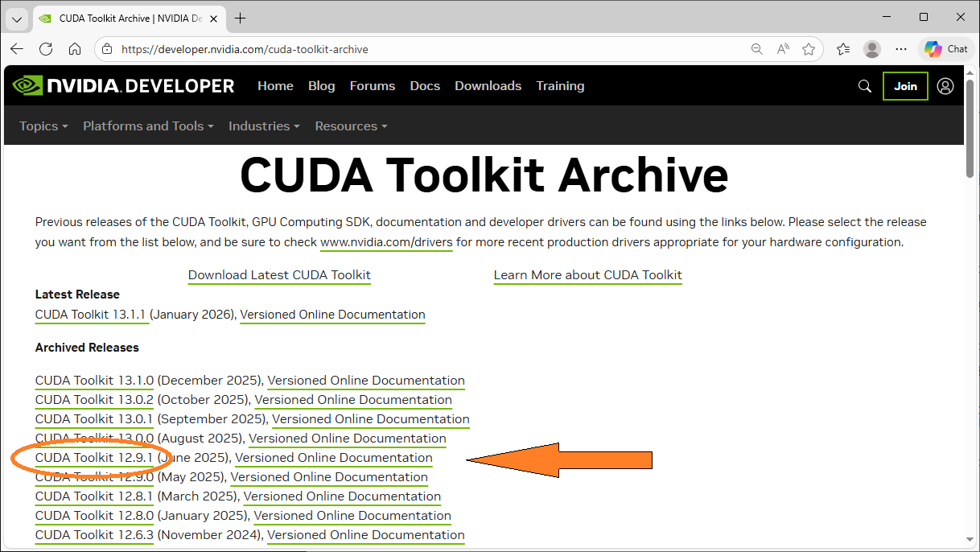Navigate back with the arrow icon
The width and height of the screenshot is (980, 552).
tap(17, 48)
